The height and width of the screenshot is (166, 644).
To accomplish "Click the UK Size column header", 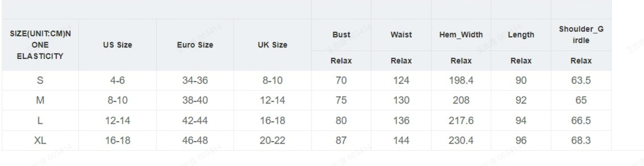I will (272, 45).
